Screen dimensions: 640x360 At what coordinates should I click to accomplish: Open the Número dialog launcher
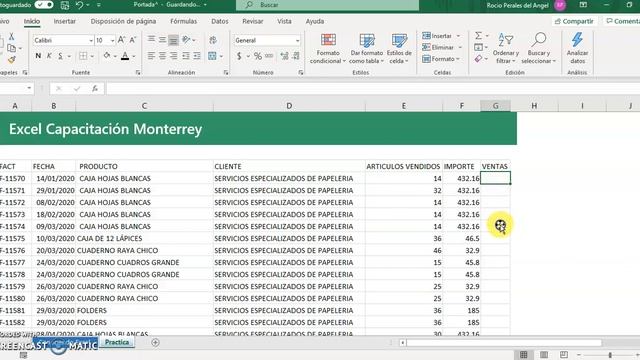coord(300,72)
